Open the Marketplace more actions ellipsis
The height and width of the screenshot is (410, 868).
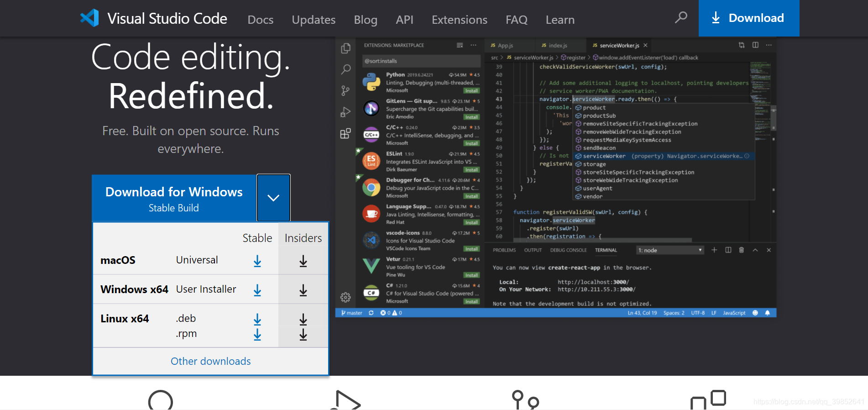473,45
